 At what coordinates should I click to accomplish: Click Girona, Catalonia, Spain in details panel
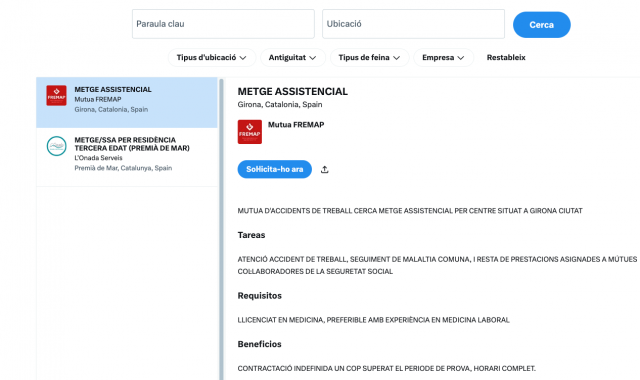280,104
